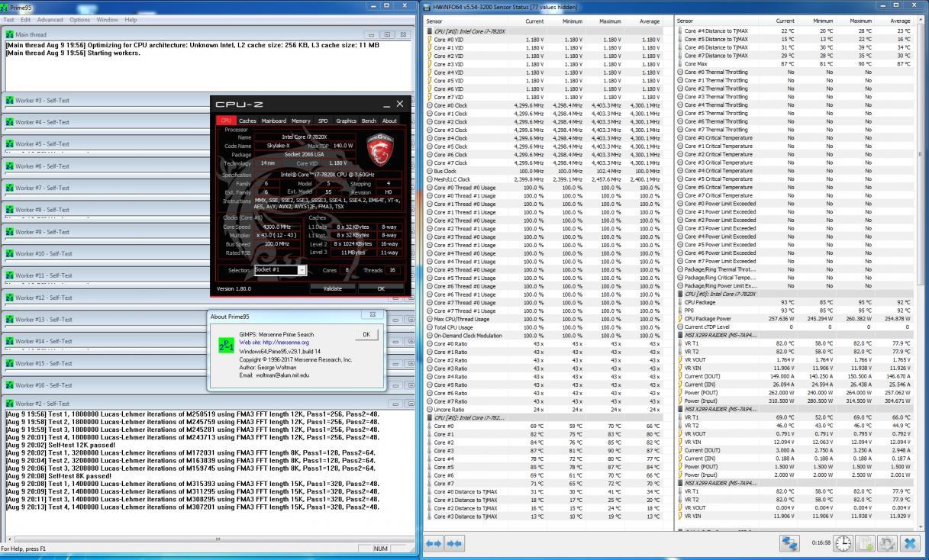The image size is (929, 560).
Task: Select the Core #3 Clock sensor row
Action: 544,130
